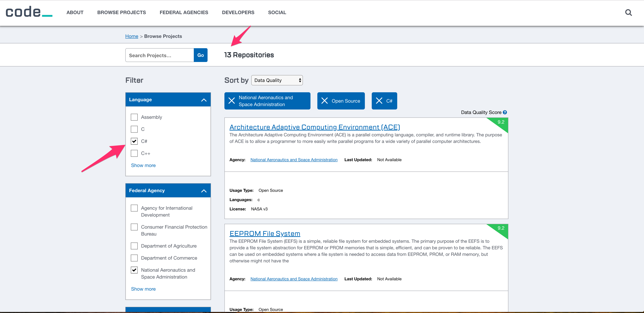This screenshot has height=313, width=644.
Task: Open the search magnifier icon
Action: tap(628, 13)
